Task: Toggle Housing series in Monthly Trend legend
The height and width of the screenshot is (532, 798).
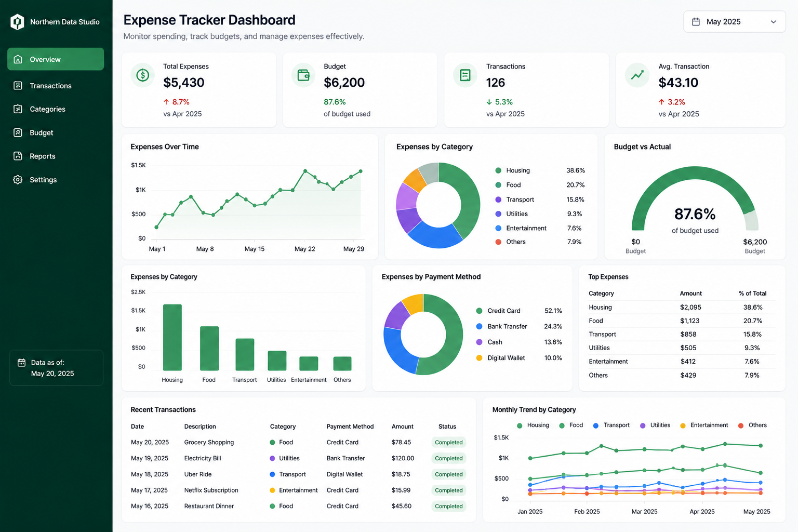Action: 533,425
